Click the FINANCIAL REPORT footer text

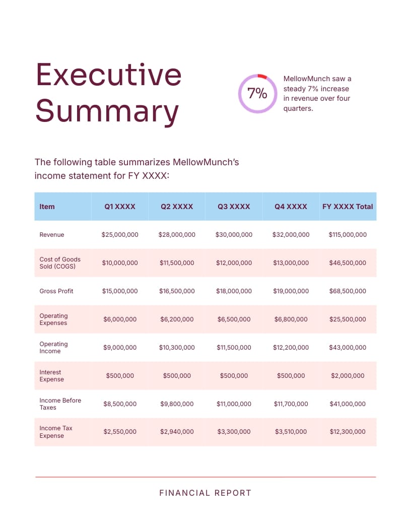pos(205,493)
